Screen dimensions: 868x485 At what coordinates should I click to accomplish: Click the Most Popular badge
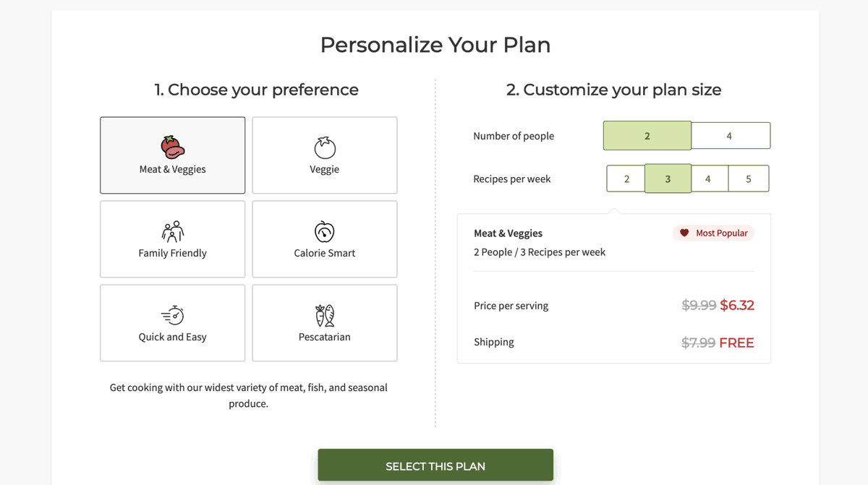pyautogui.click(x=713, y=233)
